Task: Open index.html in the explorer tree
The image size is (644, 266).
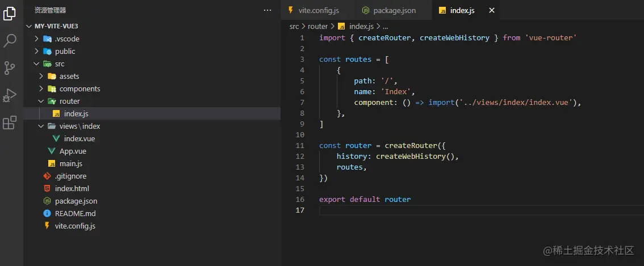Action: [152, 188]
